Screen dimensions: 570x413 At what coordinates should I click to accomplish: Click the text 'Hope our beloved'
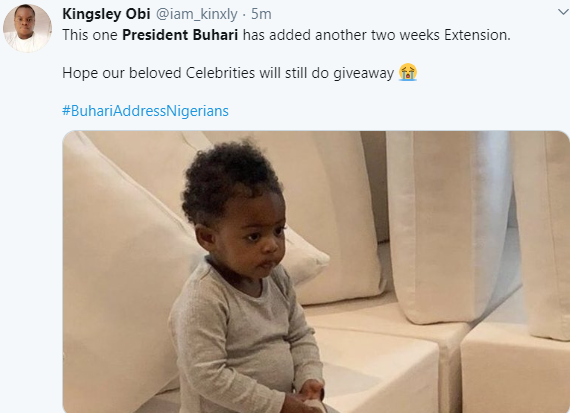coord(122,73)
